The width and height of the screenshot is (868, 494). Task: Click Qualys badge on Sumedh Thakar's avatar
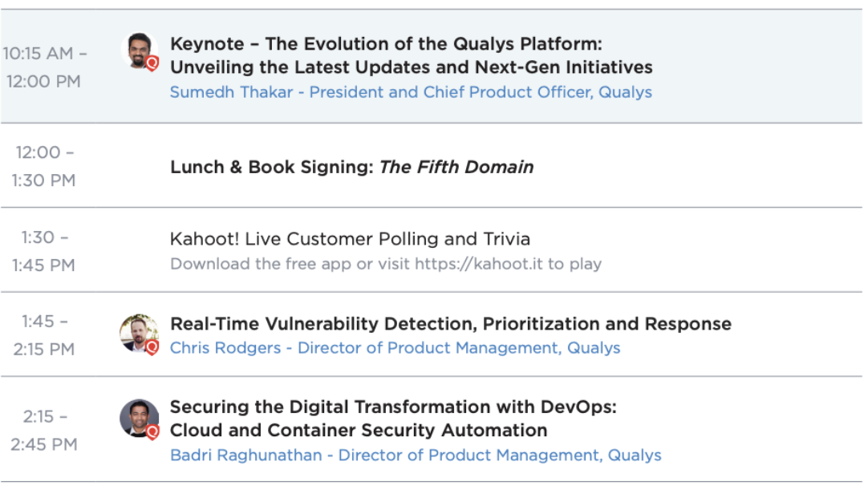click(x=152, y=63)
